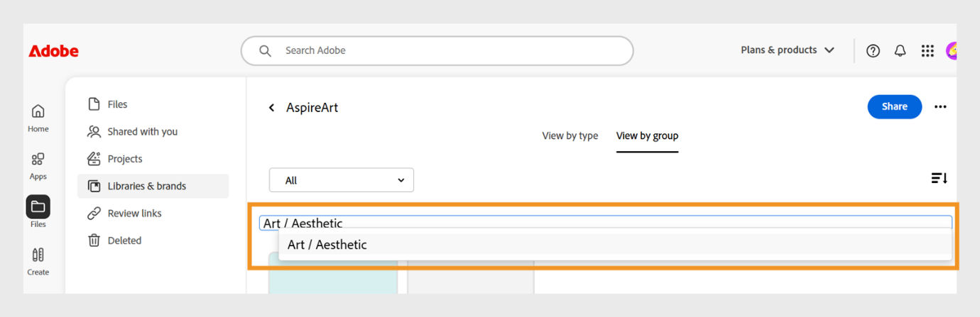980x317 pixels.
Task: Click the blue Share button
Action: (x=894, y=106)
